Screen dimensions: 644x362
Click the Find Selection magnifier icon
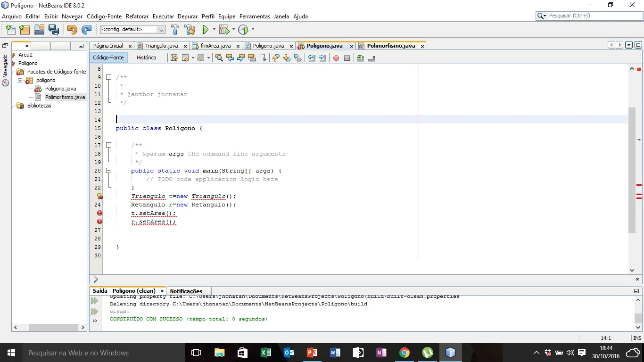[x=219, y=58]
